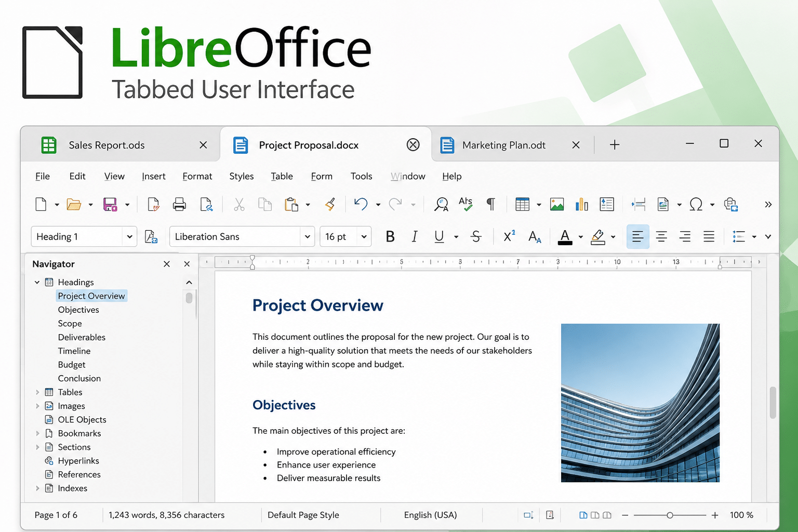
Task: Open the Heading 1 paragraph style dropdown
Action: [x=129, y=236]
